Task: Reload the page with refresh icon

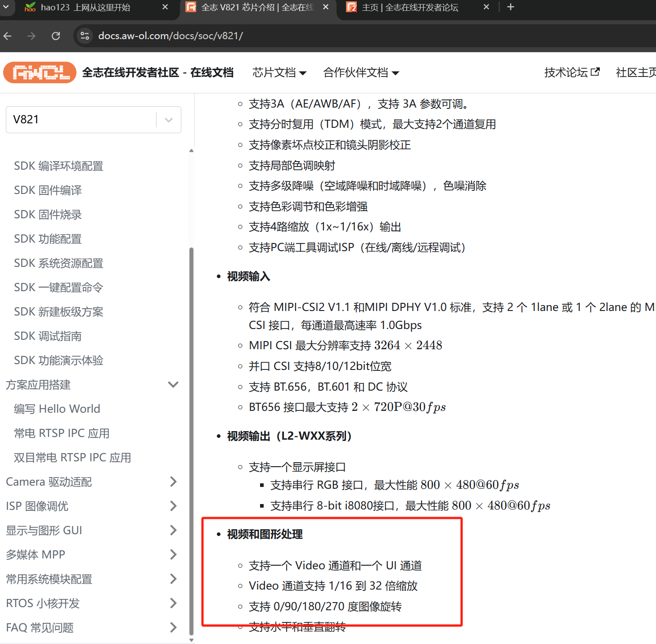Action: click(x=56, y=36)
